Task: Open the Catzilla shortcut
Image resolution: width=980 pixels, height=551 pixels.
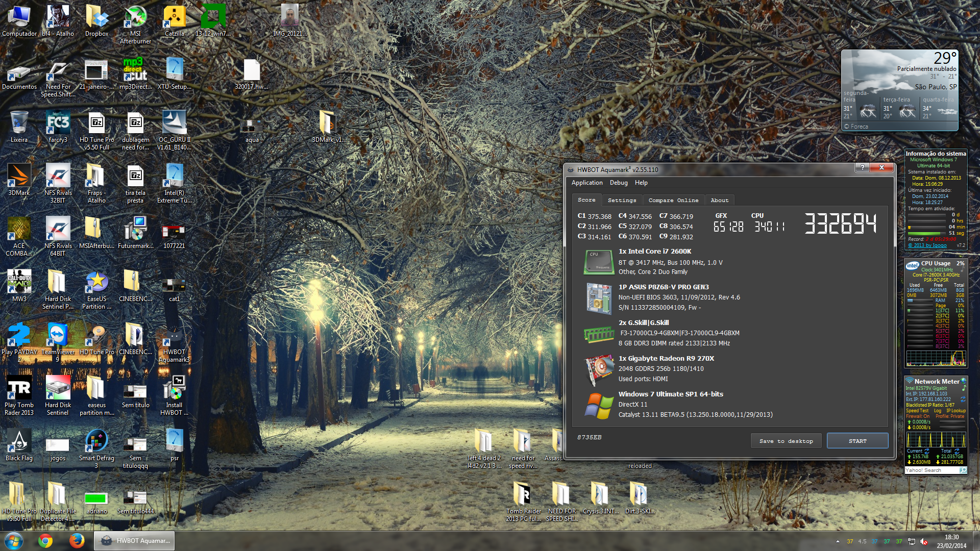Action: [174, 21]
